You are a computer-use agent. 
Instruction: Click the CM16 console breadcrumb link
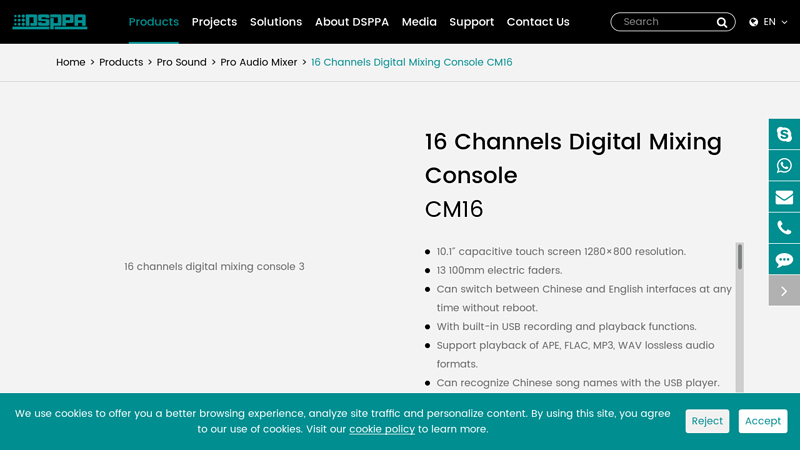(412, 62)
